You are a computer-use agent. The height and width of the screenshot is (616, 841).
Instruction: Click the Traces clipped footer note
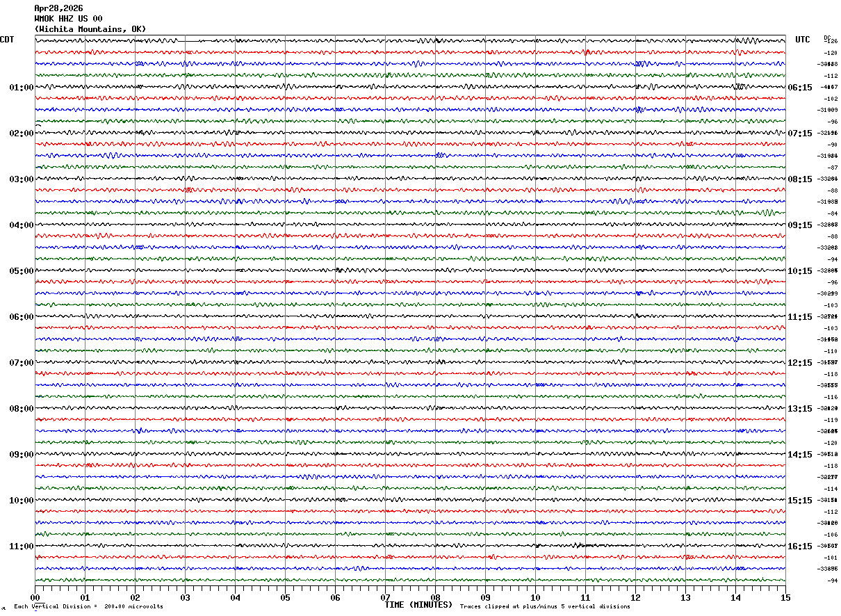pyautogui.click(x=545, y=607)
